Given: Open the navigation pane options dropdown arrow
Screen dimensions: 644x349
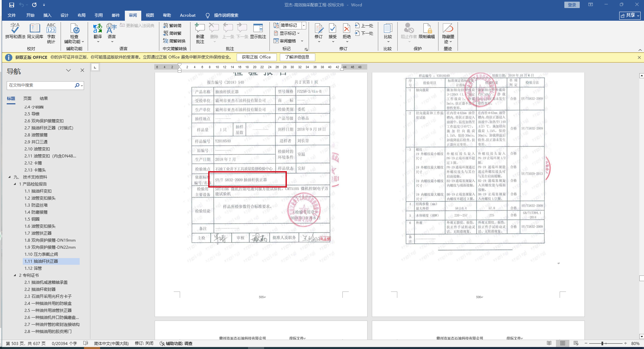Looking at the screenshot, I should [x=69, y=70].
